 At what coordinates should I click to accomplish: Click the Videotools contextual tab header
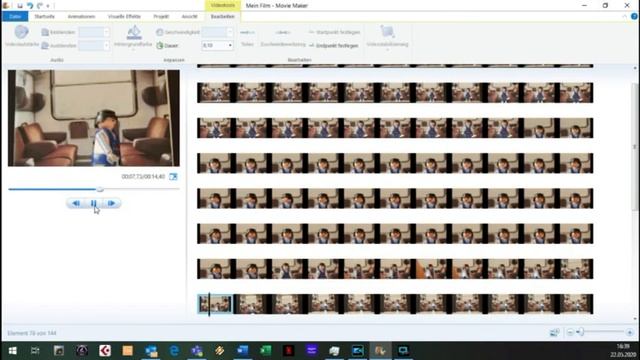[x=223, y=5]
